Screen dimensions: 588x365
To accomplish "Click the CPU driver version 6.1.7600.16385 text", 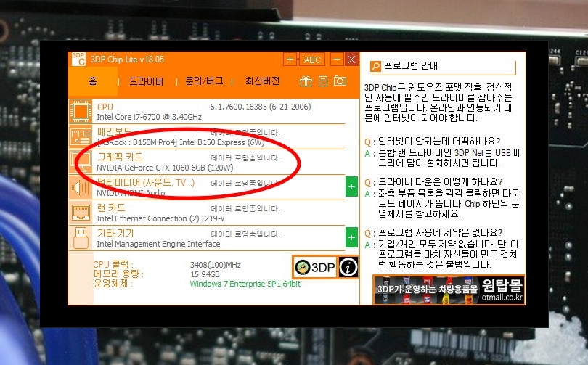I will [x=261, y=107].
